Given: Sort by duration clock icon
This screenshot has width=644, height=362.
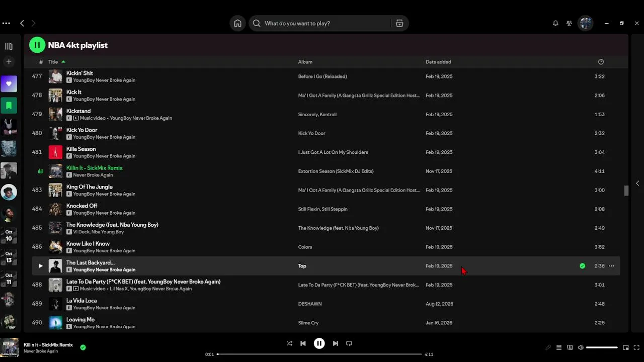Looking at the screenshot, I should pyautogui.click(x=601, y=62).
